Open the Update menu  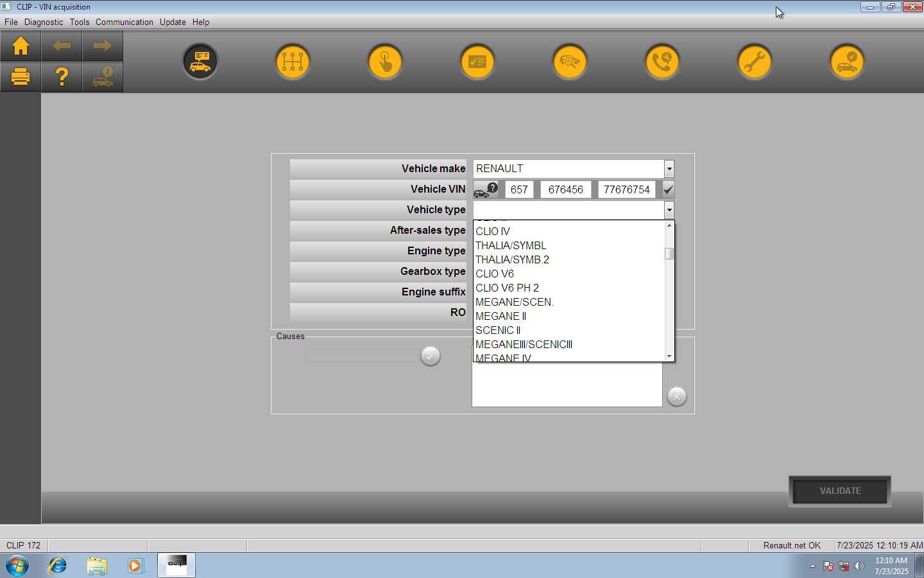173,22
